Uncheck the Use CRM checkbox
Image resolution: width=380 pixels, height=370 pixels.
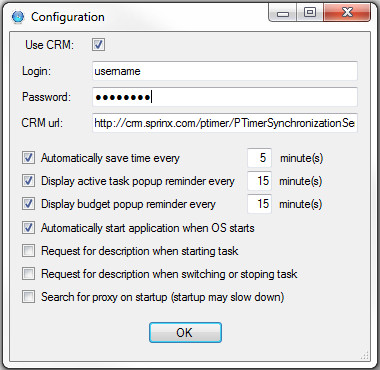click(x=98, y=45)
